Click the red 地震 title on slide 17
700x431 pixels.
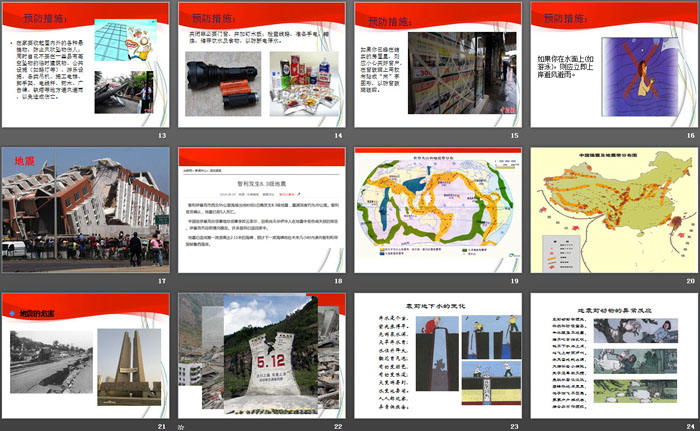24,161
